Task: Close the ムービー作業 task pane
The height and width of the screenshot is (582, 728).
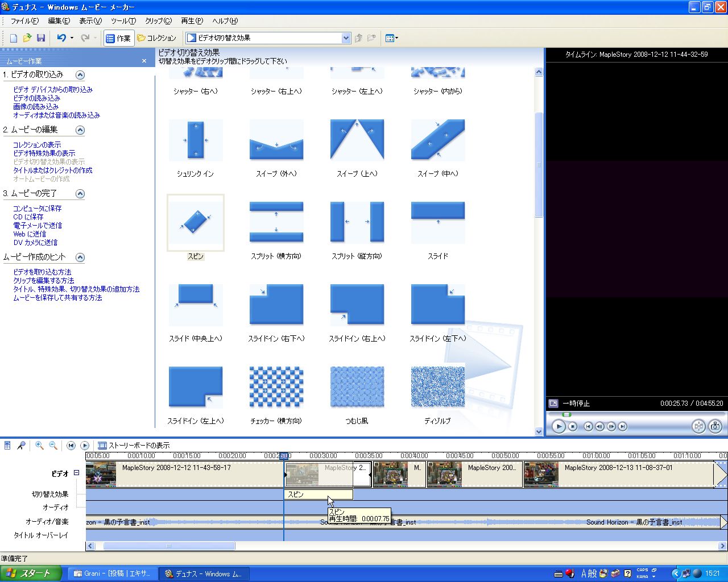Action: (x=144, y=61)
